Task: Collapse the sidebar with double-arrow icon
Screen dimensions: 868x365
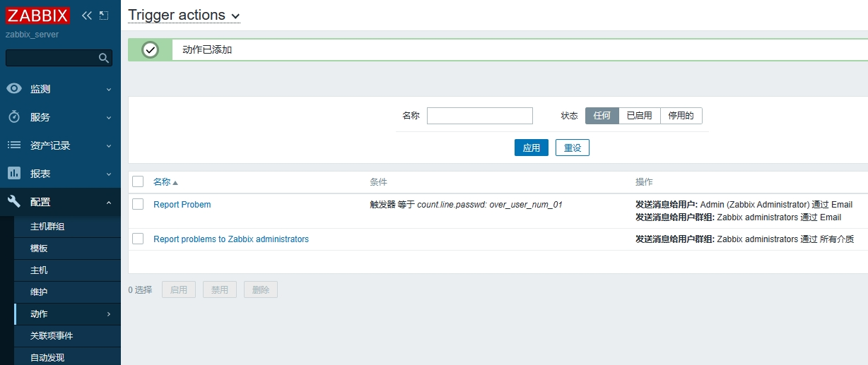Action: click(87, 16)
